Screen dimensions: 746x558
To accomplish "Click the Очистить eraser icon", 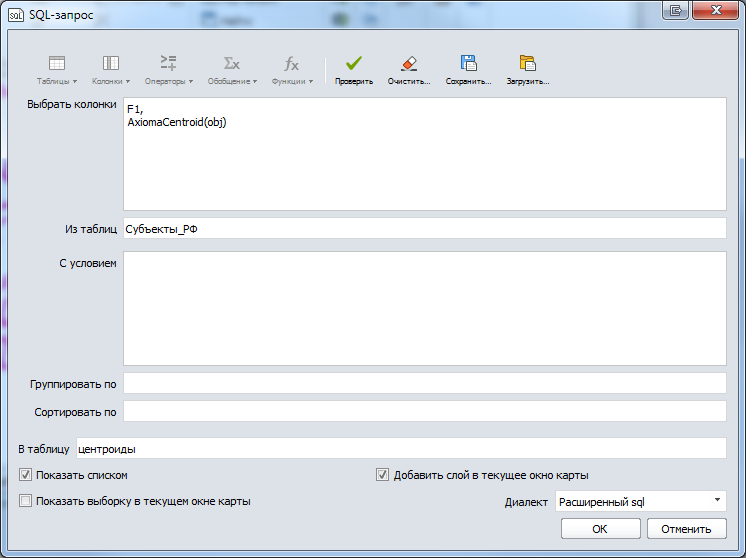I will pyautogui.click(x=409, y=65).
